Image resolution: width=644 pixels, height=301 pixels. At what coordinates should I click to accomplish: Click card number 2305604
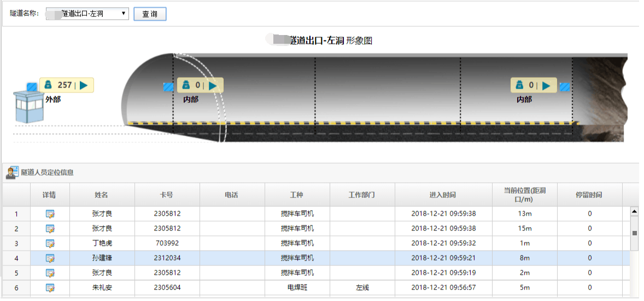pyautogui.click(x=167, y=288)
